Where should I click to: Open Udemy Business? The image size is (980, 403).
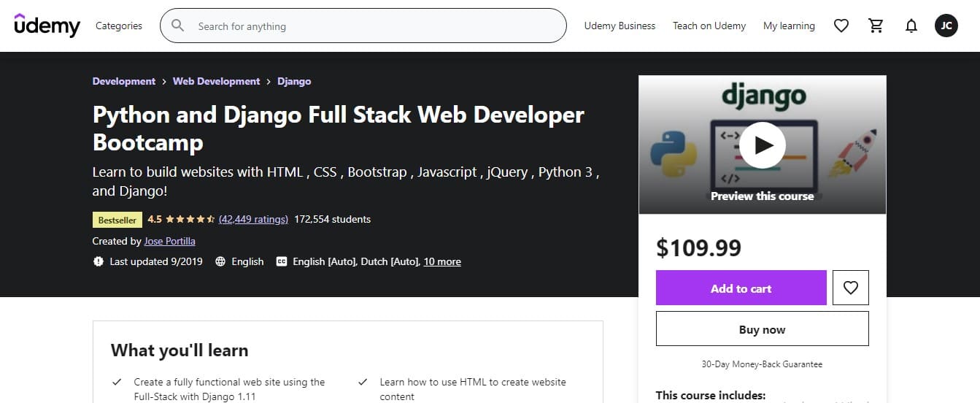tap(620, 26)
